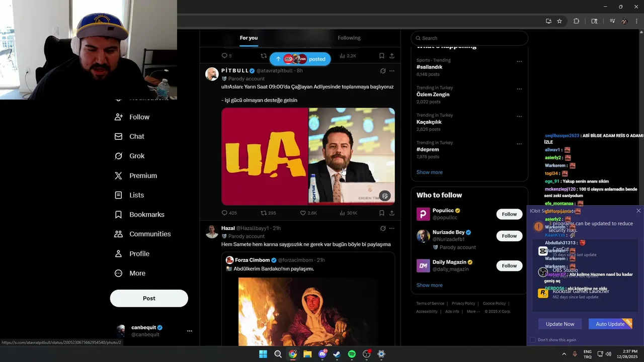Repost the PİTBULL post
Viewport: 644px width, 362px height.
[x=268, y=213]
